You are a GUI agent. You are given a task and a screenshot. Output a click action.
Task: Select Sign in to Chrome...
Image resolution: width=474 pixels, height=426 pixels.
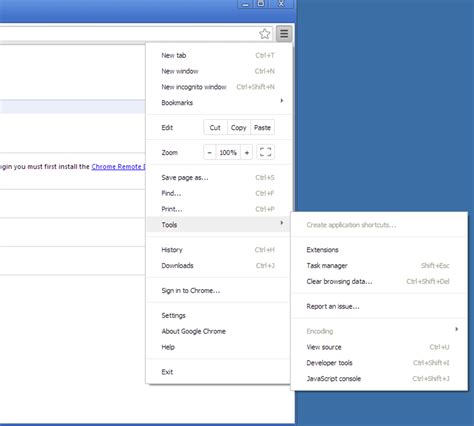[218, 290]
